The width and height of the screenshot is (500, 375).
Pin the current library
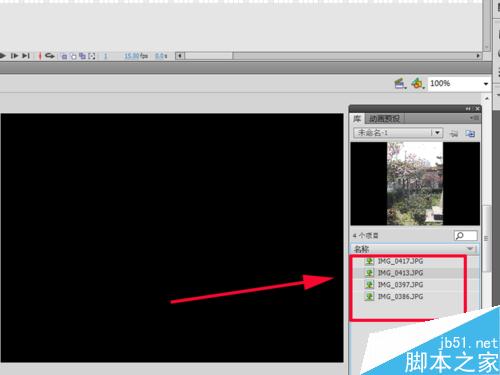[454, 134]
